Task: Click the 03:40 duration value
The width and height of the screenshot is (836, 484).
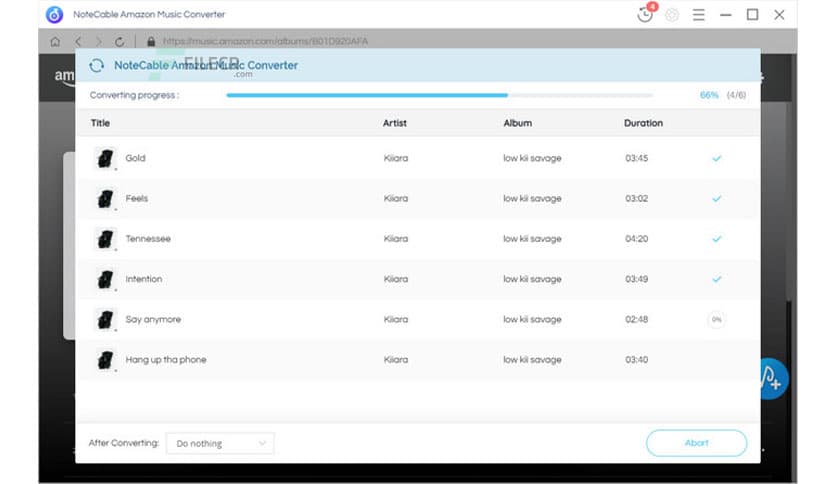Action: [x=637, y=360]
